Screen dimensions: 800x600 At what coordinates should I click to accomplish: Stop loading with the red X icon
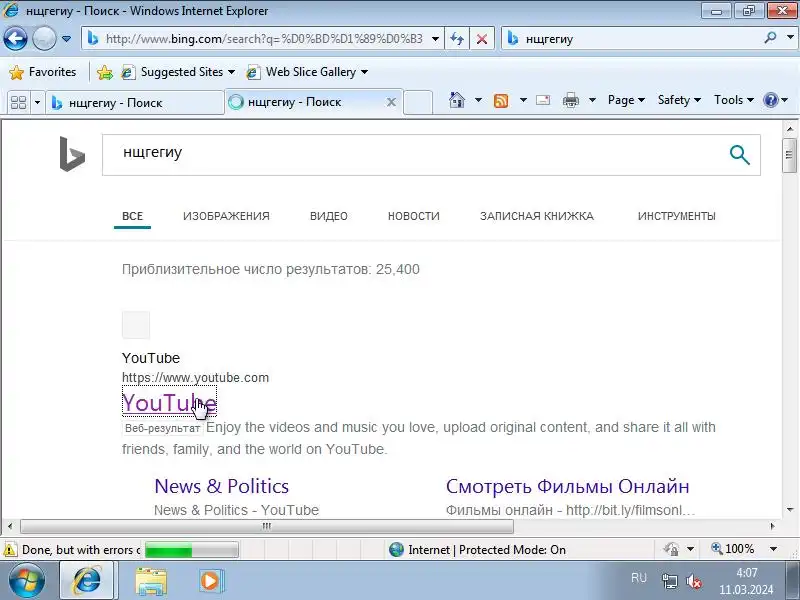point(481,39)
